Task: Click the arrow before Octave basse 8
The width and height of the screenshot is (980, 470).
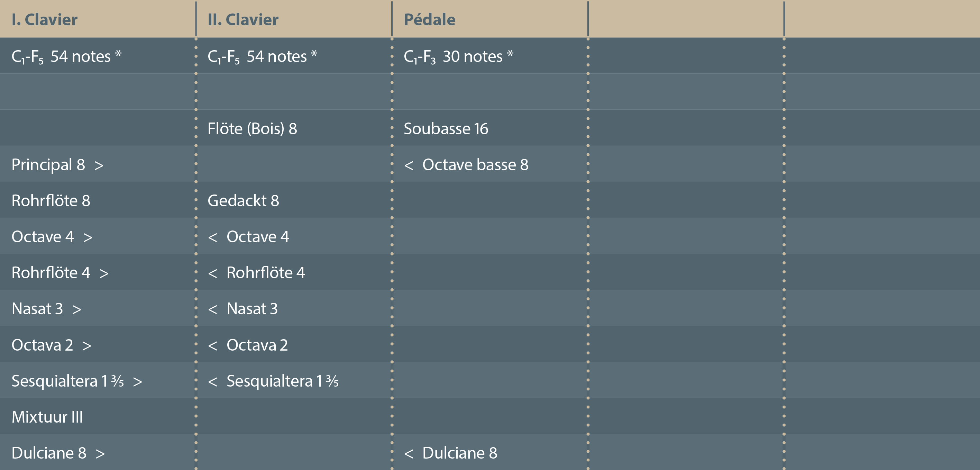Action: [409, 165]
